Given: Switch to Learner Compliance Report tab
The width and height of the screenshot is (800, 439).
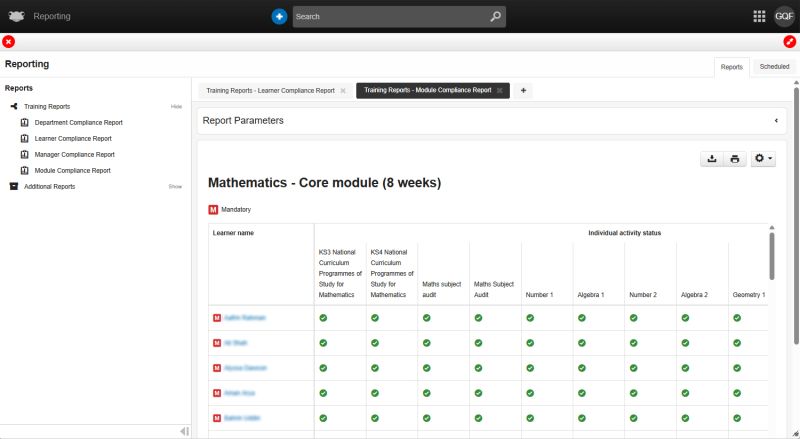Looking at the screenshot, I should [x=270, y=90].
